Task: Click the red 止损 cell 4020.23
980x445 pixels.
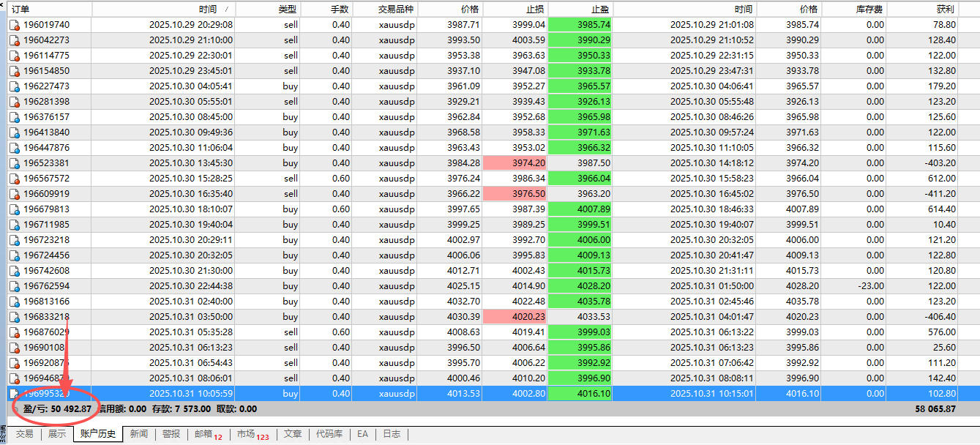Action: (x=515, y=317)
